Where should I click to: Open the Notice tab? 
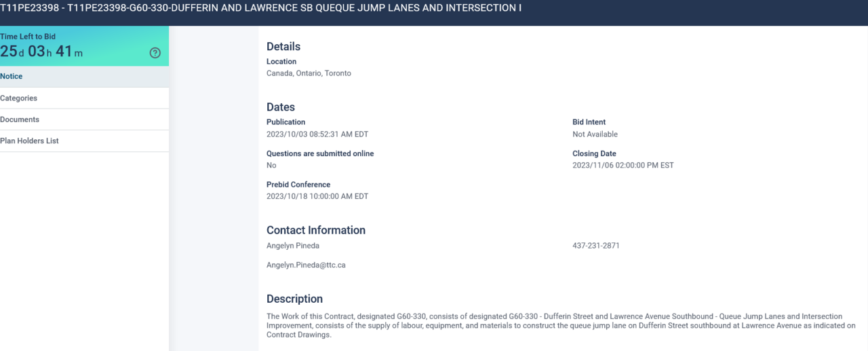click(x=12, y=77)
